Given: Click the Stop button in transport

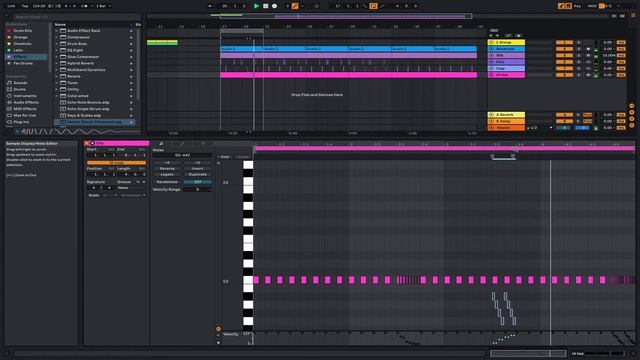Looking at the screenshot, I should click(x=265, y=6).
